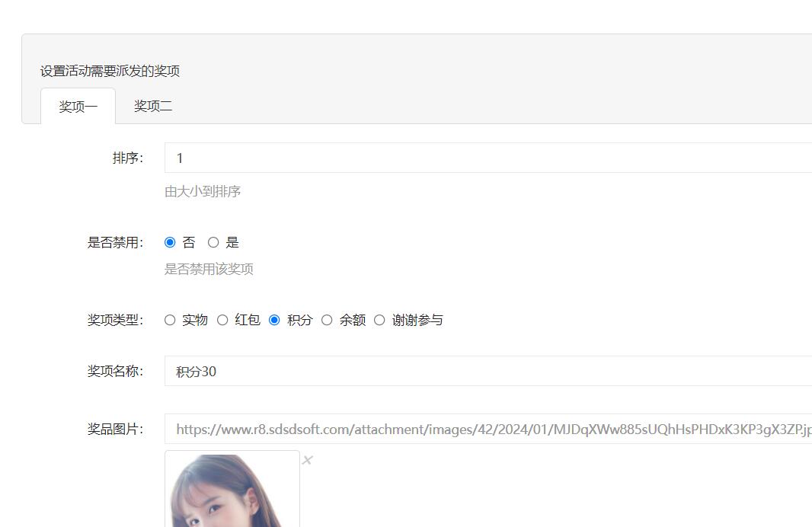Switch to the 奖项一 tab
The width and height of the screenshot is (812, 527).
pyautogui.click(x=78, y=106)
